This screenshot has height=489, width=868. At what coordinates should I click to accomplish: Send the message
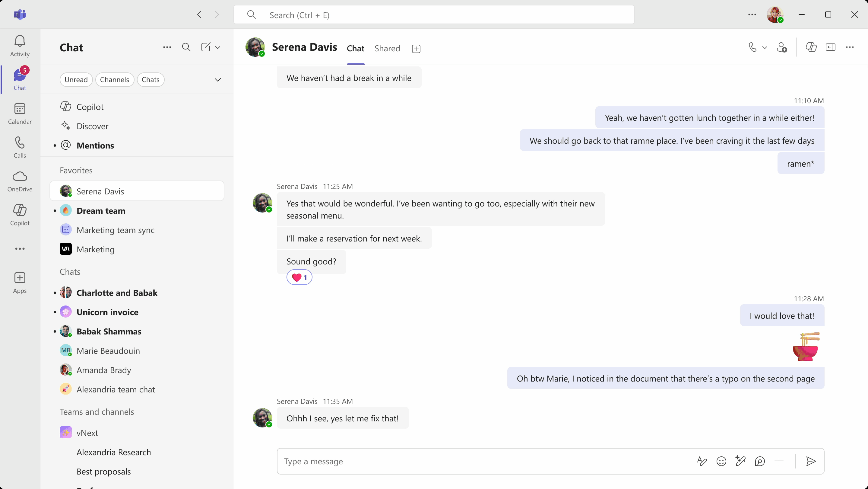pyautogui.click(x=811, y=461)
